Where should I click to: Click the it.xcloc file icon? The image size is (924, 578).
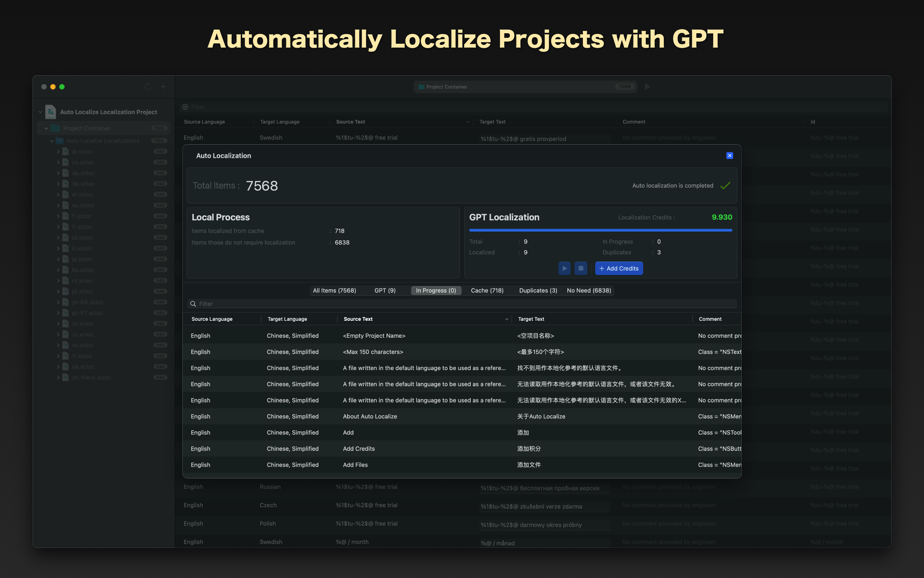(x=66, y=248)
